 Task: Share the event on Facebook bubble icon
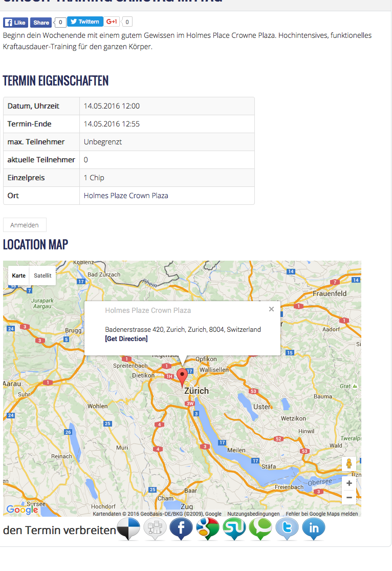[x=181, y=528]
